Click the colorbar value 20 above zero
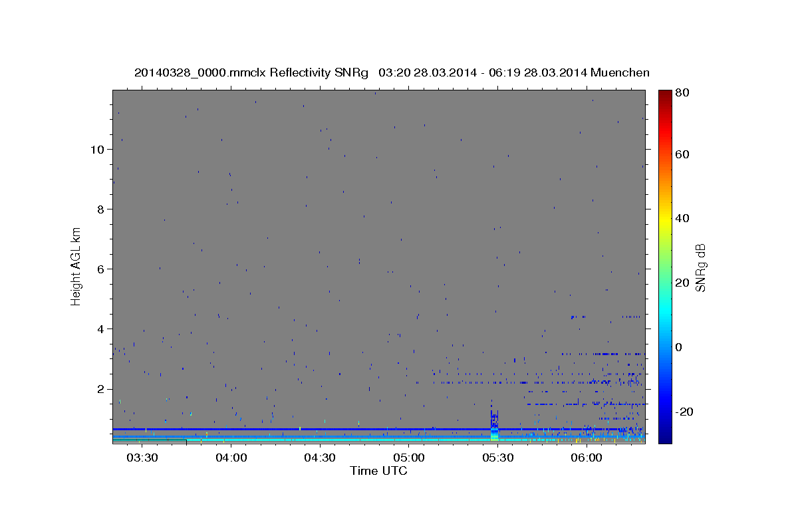Screen dimensions: 798x532 (684, 283)
